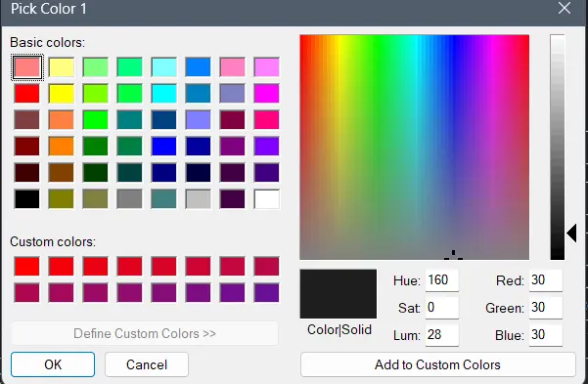
Task: Select the periwinkle blue basic color swatch
Action: pyautogui.click(x=198, y=120)
